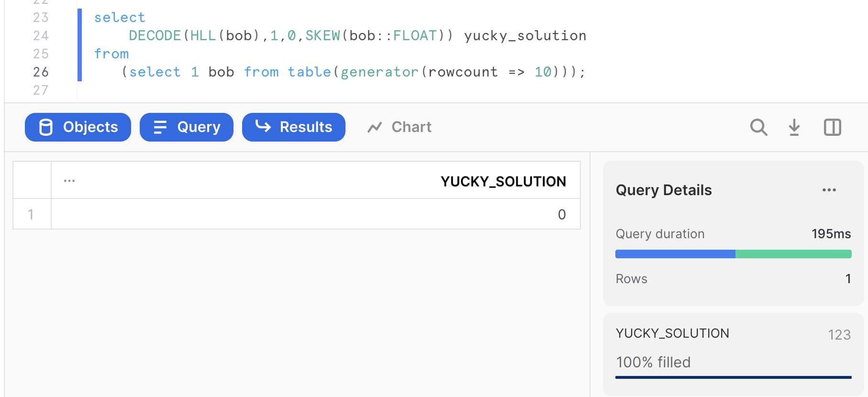
Task: Click the Chart line-graph icon
Action: pos(375,127)
